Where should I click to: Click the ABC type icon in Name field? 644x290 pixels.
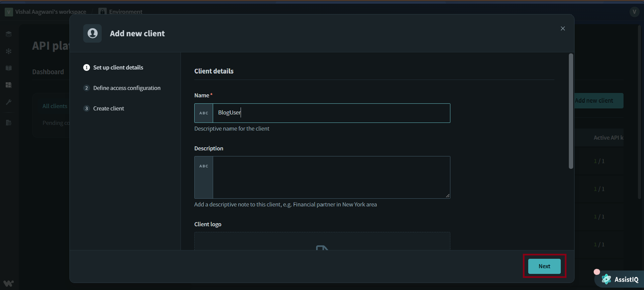click(204, 113)
